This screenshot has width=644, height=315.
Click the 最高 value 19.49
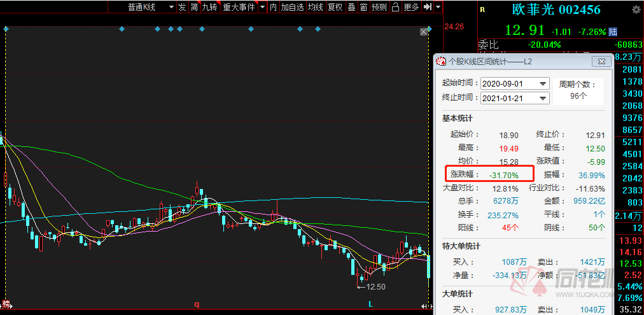pos(508,148)
